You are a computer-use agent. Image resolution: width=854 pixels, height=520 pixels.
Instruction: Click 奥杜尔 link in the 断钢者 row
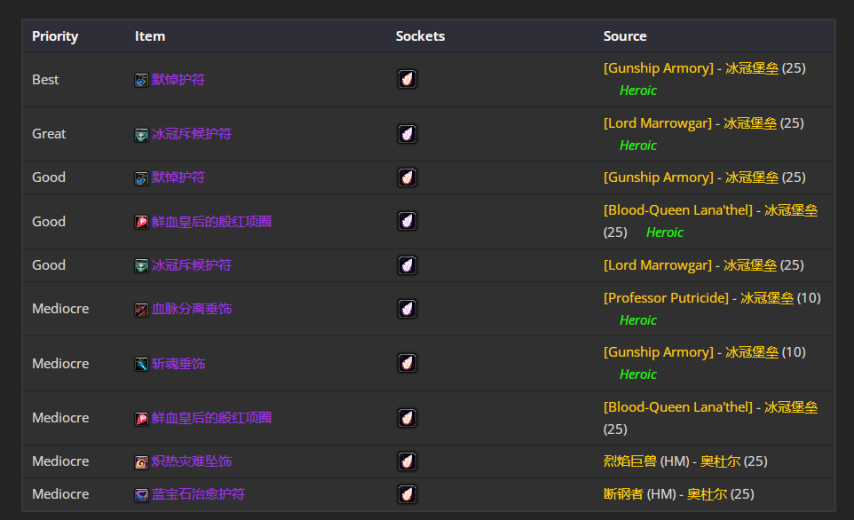[713, 494]
